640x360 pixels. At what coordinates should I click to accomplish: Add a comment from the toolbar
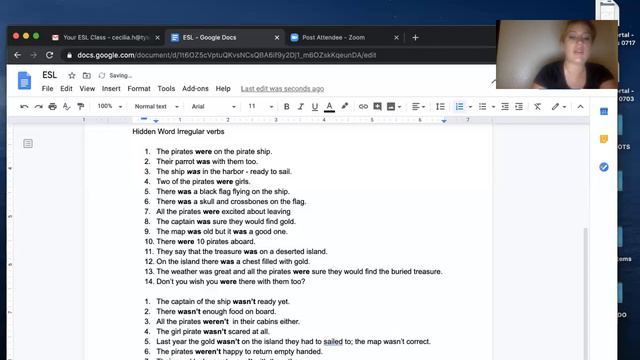click(378, 107)
